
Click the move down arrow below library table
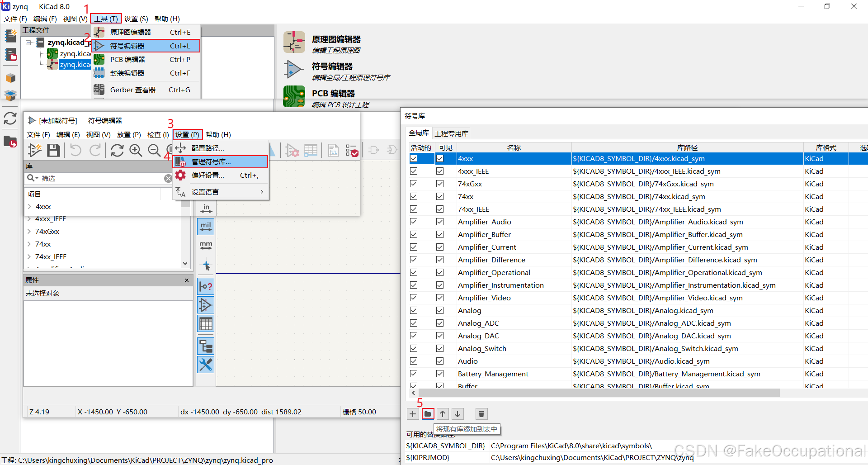pyautogui.click(x=458, y=414)
